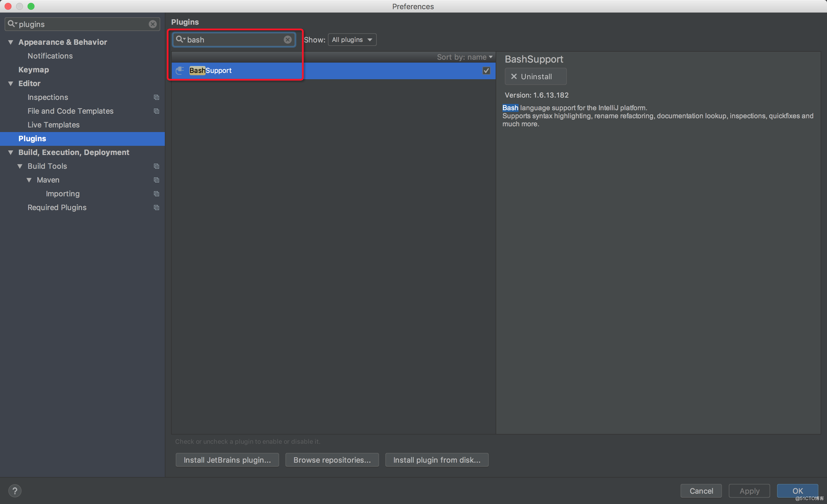Click Install JetBrains plugin button
Viewport: 827px width, 504px height.
[227, 460]
